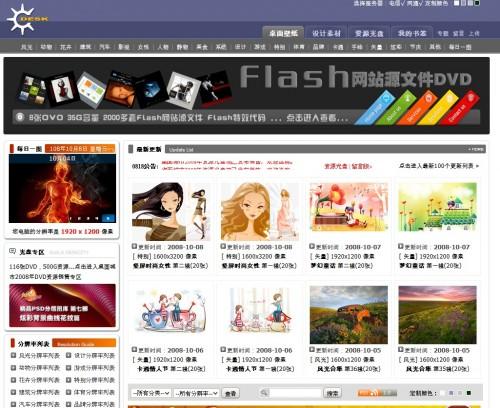Click the bullet icon beside 特别分辨率列表
This screenshot has height=408, width=500.
coord(68,380)
